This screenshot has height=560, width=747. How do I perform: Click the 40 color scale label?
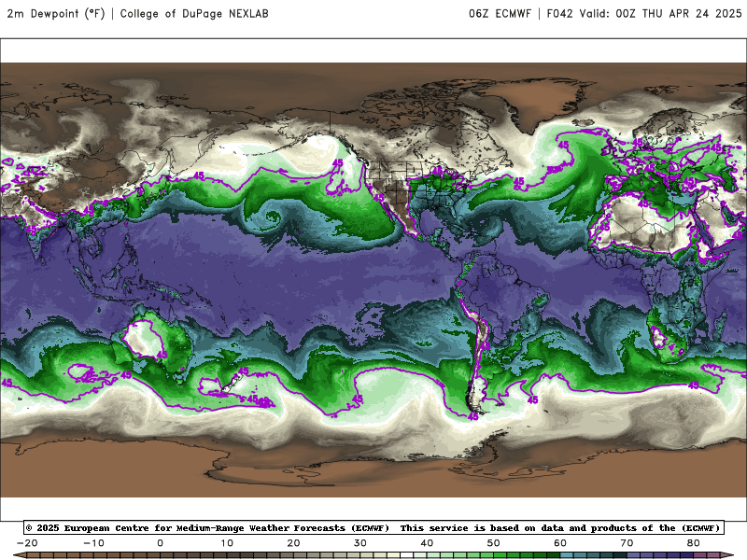click(427, 543)
